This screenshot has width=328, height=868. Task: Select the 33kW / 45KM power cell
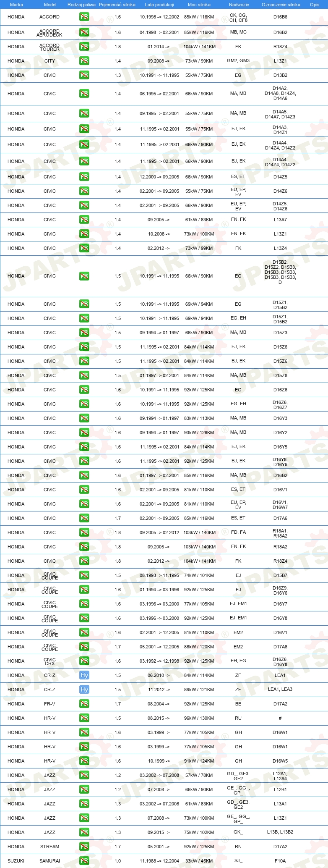[199, 861]
